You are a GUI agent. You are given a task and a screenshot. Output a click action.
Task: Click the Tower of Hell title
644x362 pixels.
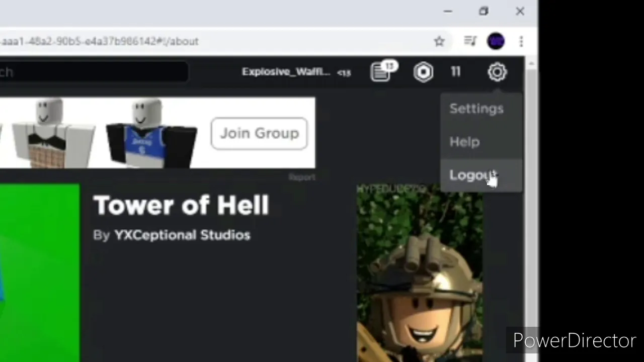coord(181,205)
